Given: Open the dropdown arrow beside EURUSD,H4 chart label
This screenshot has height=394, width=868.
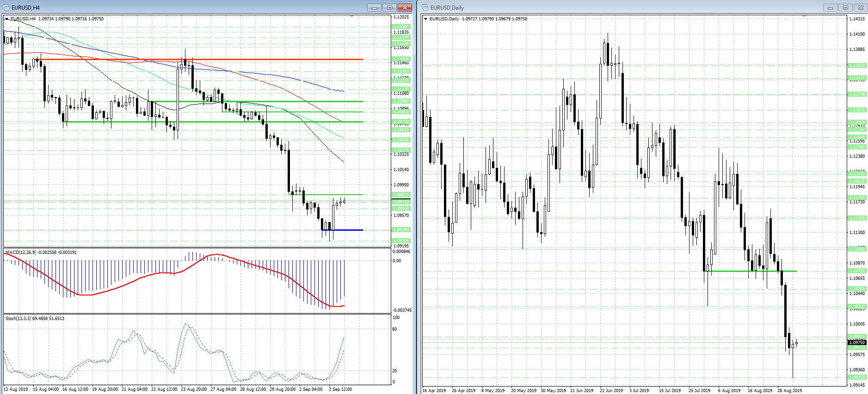Looking at the screenshot, I should tap(7, 19).
